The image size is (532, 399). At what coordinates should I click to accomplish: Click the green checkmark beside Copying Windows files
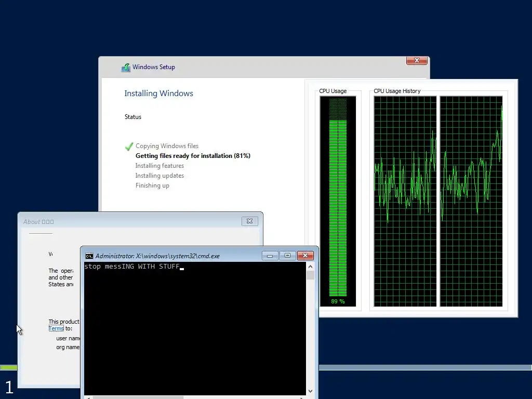[129, 146]
